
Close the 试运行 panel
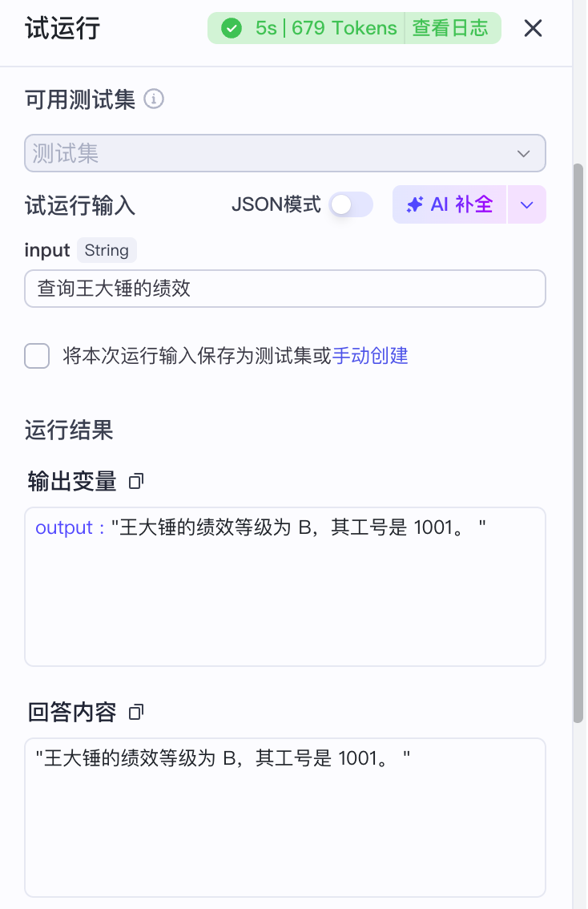[533, 29]
